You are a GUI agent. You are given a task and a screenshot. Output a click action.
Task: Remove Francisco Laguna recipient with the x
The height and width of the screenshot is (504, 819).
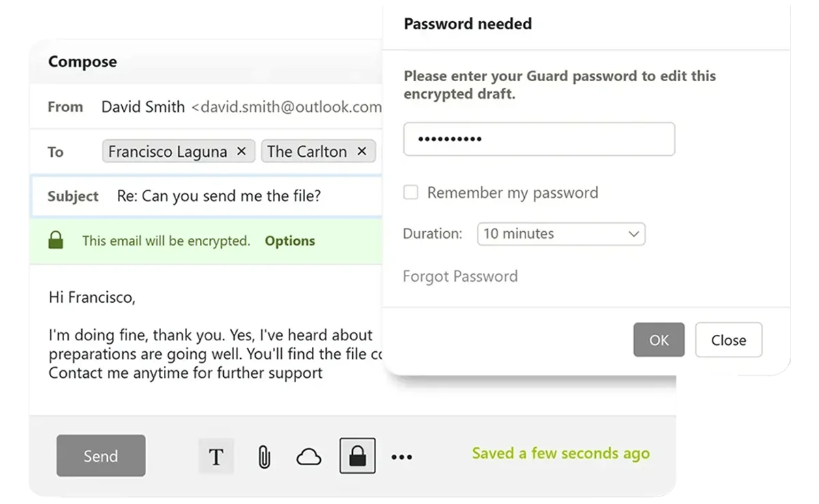pyautogui.click(x=241, y=151)
